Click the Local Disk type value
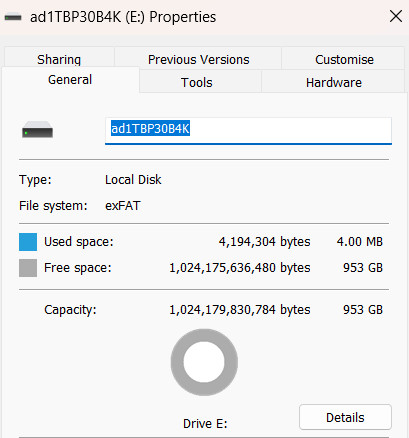 133,180
